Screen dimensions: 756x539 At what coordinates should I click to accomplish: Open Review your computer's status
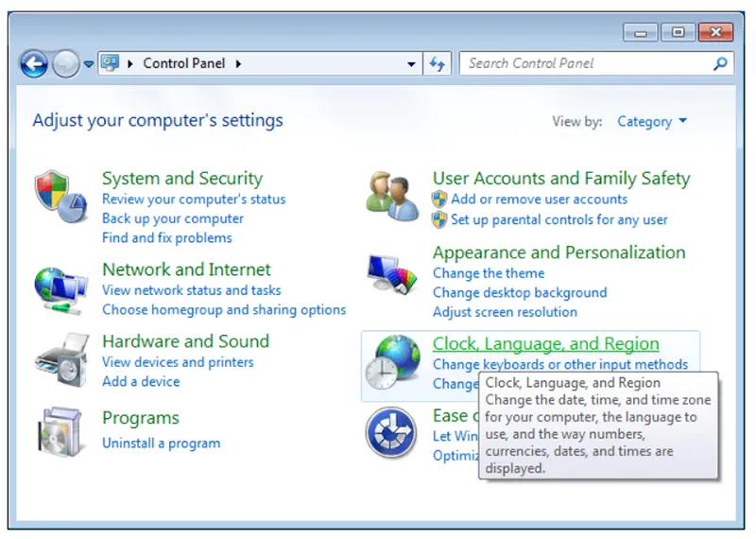point(194,199)
